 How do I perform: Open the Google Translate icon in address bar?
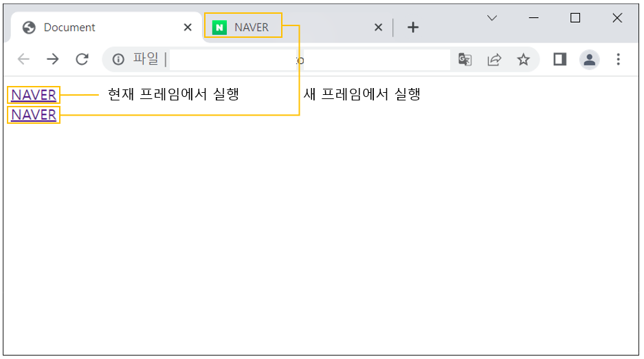click(x=465, y=60)
